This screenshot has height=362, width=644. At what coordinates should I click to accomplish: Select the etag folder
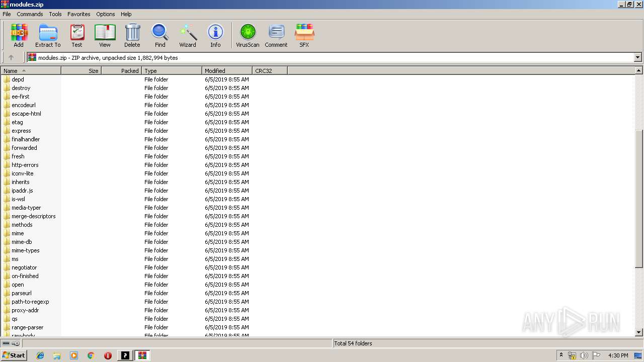(x=17, y=122)
